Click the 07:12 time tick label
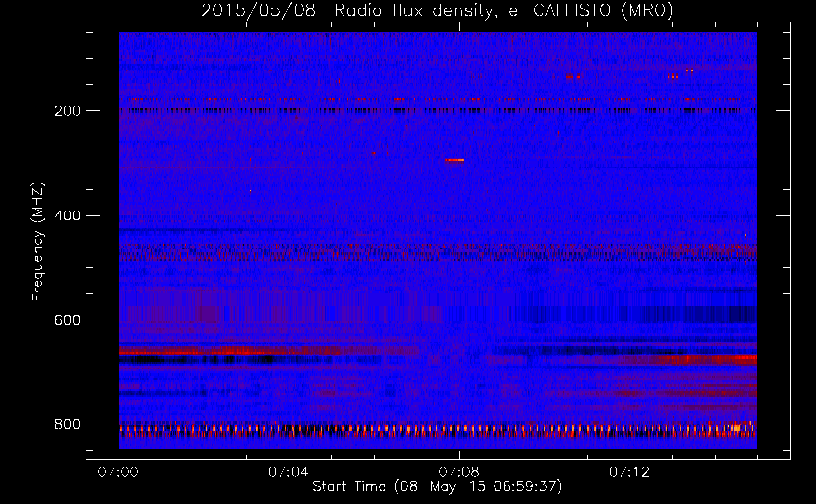This screenshot has width=816, height=504. pos(629,472)
